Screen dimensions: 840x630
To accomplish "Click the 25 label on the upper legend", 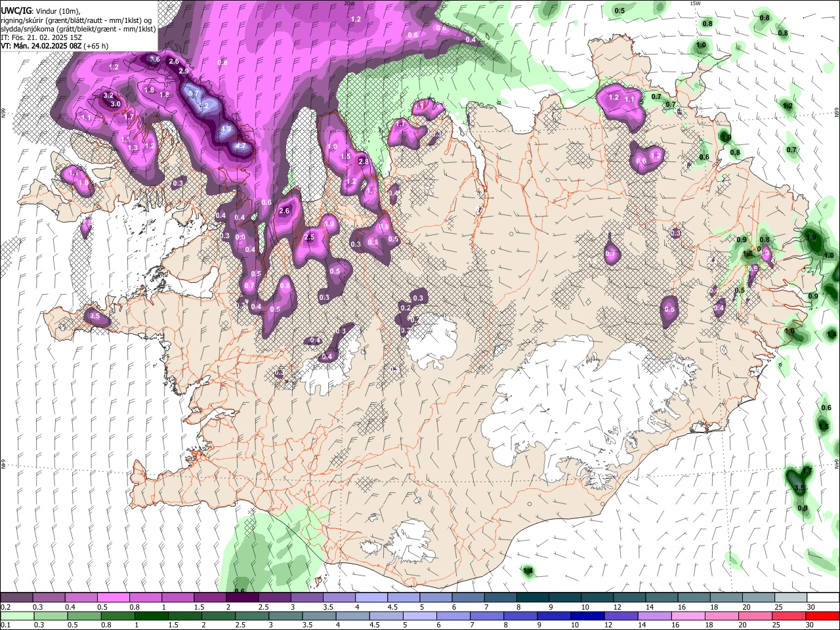I will (778, 607).
